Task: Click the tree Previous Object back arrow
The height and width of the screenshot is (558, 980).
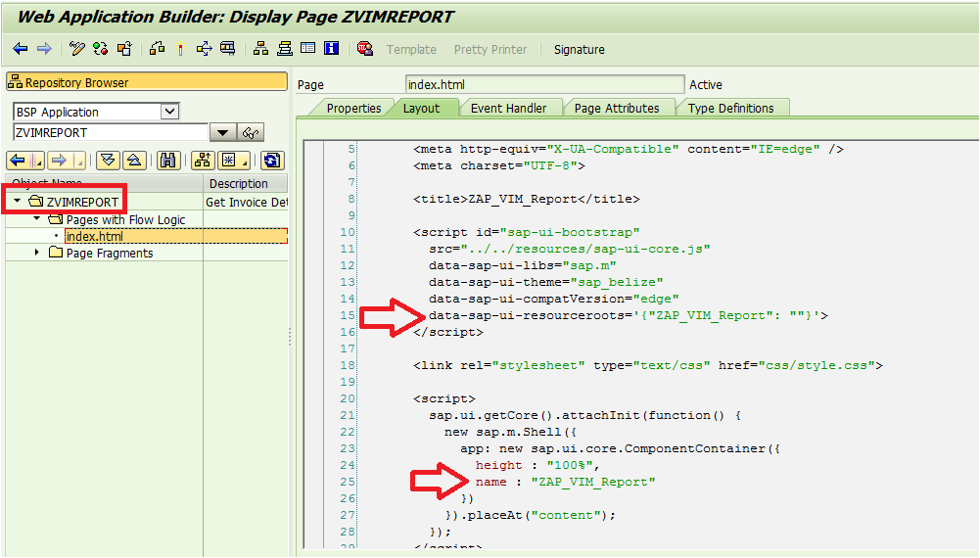Action: (x=18, y=161)
